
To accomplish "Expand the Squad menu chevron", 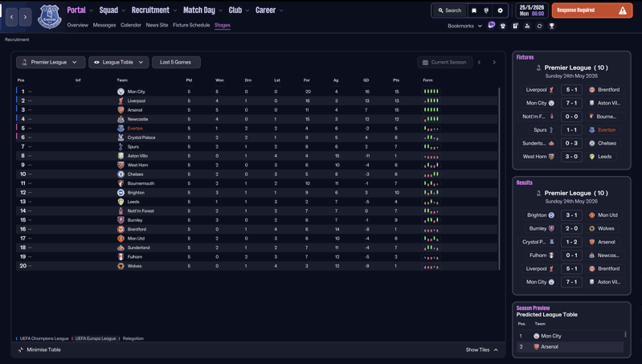I will [x=124, y=10].
